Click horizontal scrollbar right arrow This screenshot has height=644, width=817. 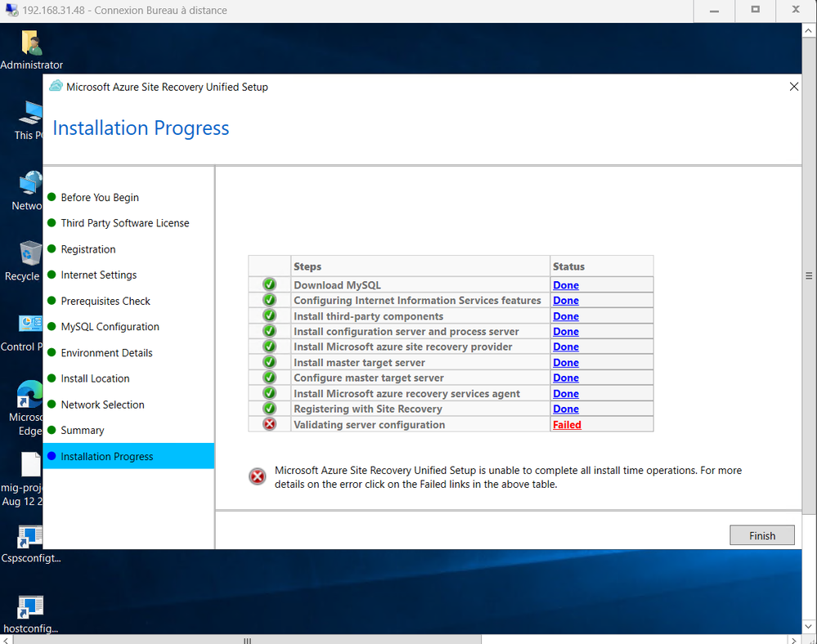coord(793,640)
